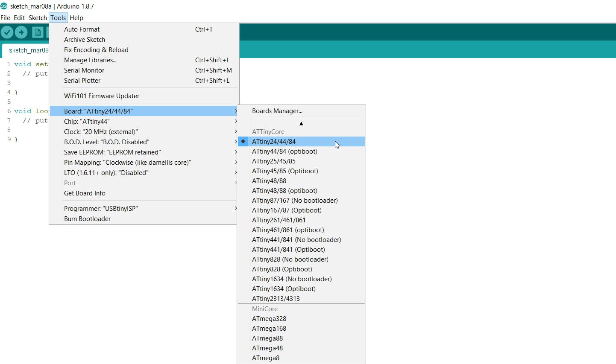Expand the Board: "ATtiny24/44/84" submenu

(144, 111)
